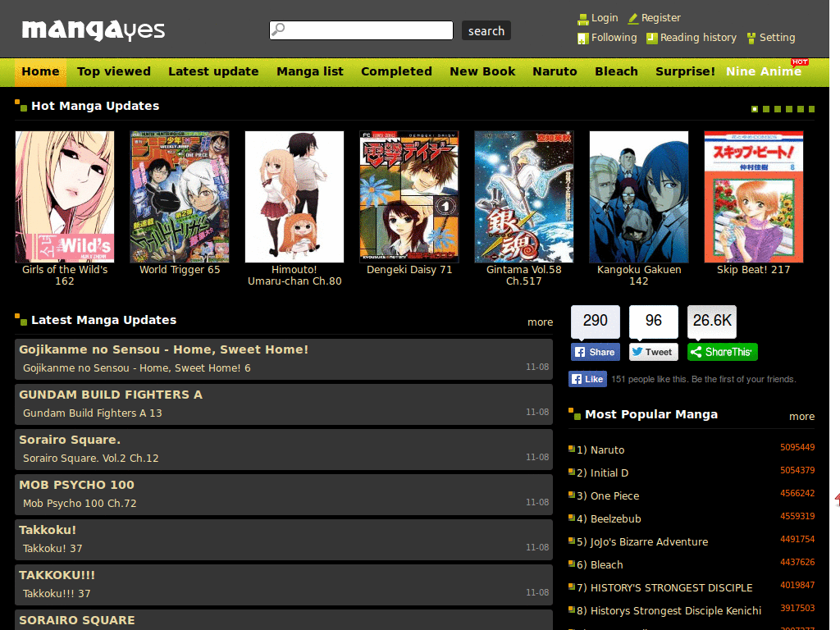Open Himouto! Umaru-chan cover thumbnail
The height and width of the screenshot is (630, 840).
pyautogui.click(x=294, y=197)
